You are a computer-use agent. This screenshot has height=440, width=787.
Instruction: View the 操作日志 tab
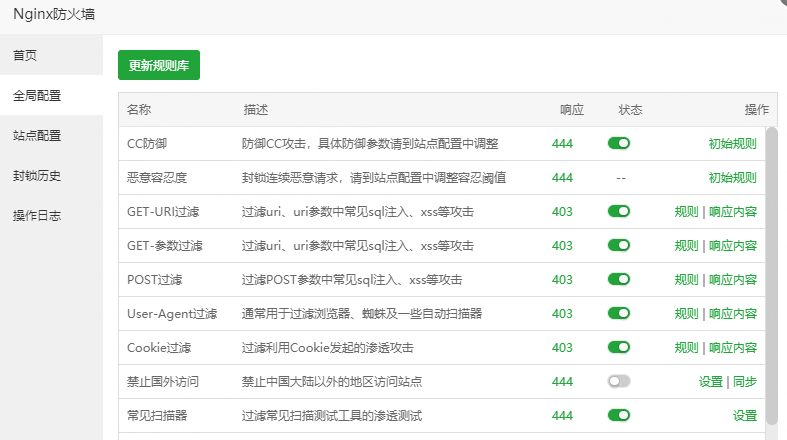tap(51, 216)
